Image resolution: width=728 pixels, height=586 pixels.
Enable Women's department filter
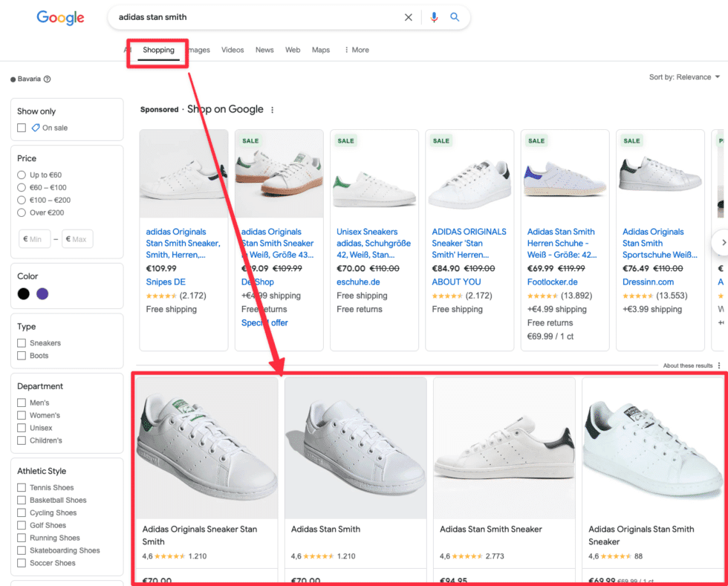click(22, 415)
